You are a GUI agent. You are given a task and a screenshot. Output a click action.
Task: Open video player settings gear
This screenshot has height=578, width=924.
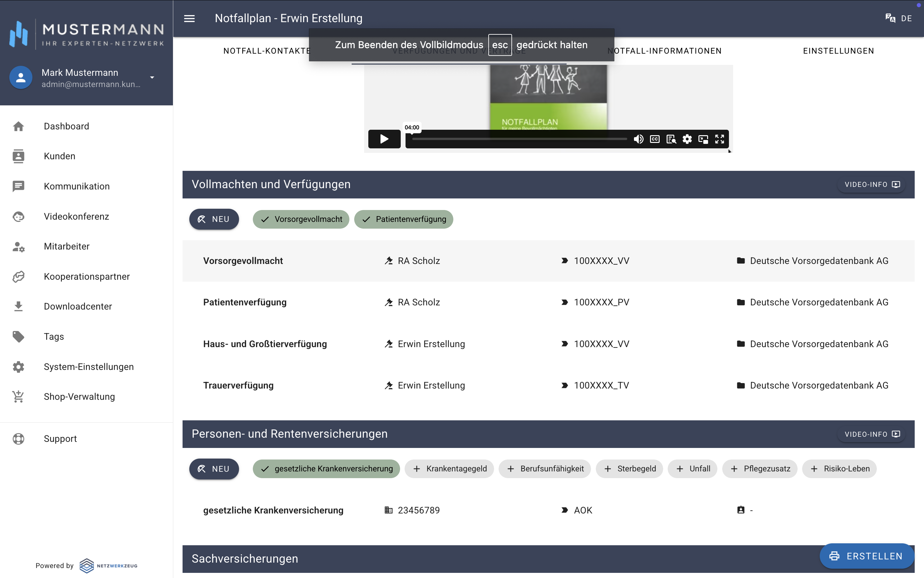tap(687, 139)
